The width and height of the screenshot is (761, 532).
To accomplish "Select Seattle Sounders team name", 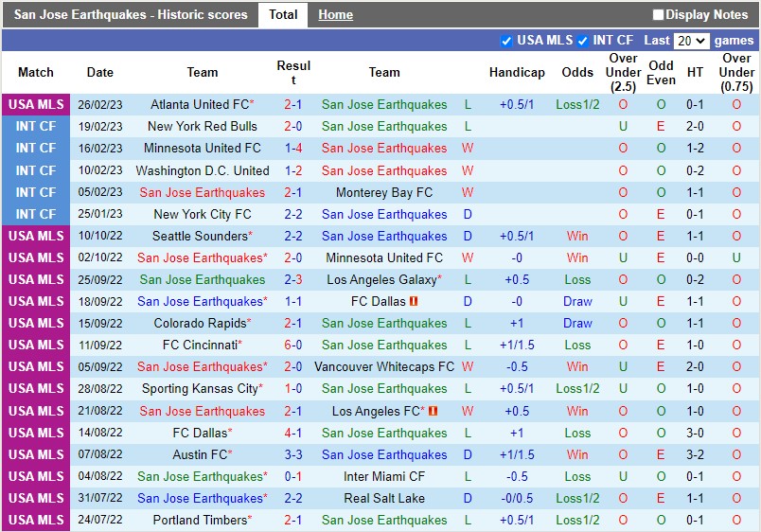I will (200, 236).
